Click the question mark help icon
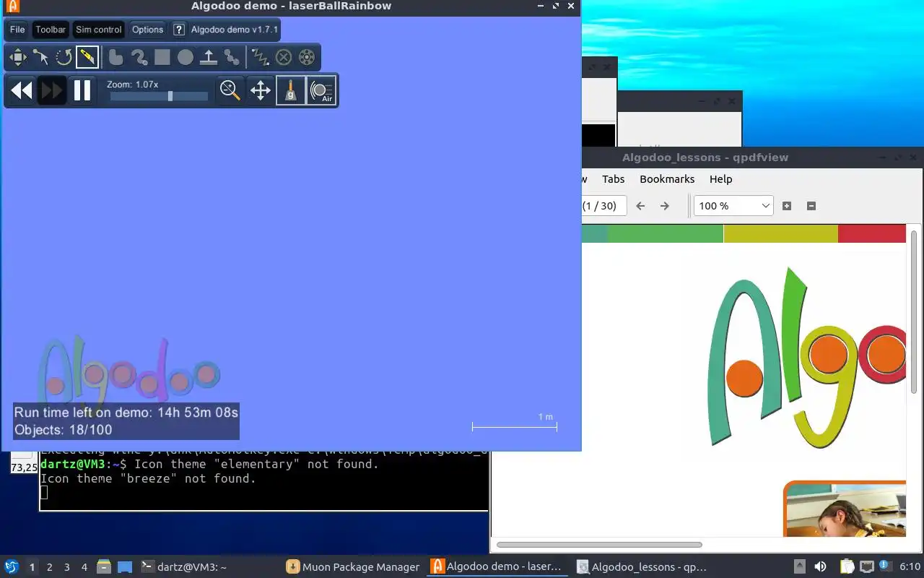The width and height of the screenshot is (924, 578). point(178,30)
